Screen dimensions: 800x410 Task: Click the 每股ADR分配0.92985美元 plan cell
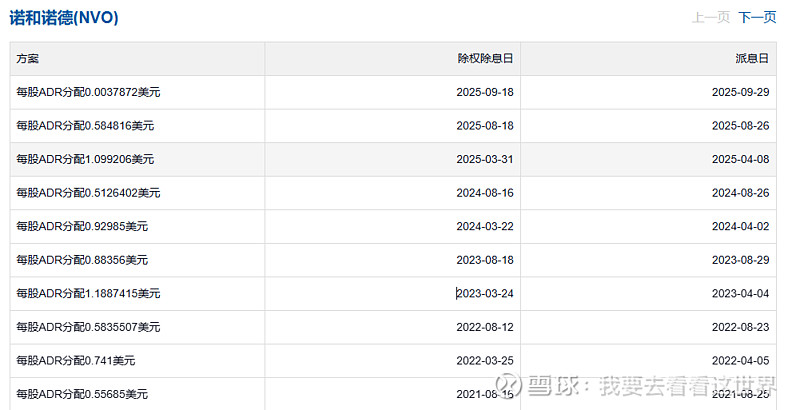coord(82,227)
